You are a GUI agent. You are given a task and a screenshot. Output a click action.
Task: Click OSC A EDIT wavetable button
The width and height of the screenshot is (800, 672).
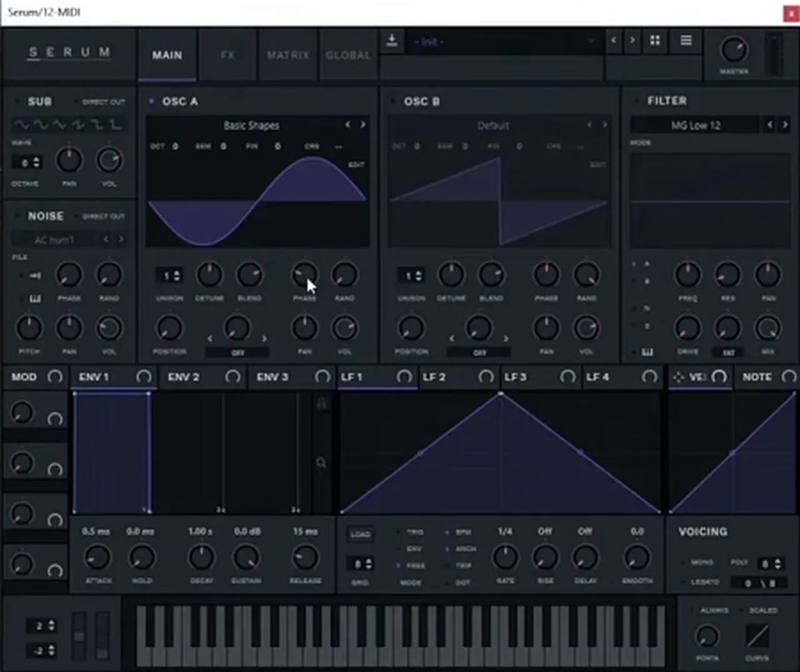coord(356,165)
